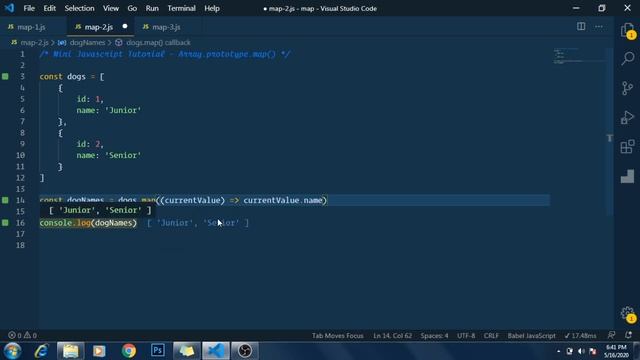Open the Explorer panel icon
The height and width of the screenshot is (360, 640).
627,30
